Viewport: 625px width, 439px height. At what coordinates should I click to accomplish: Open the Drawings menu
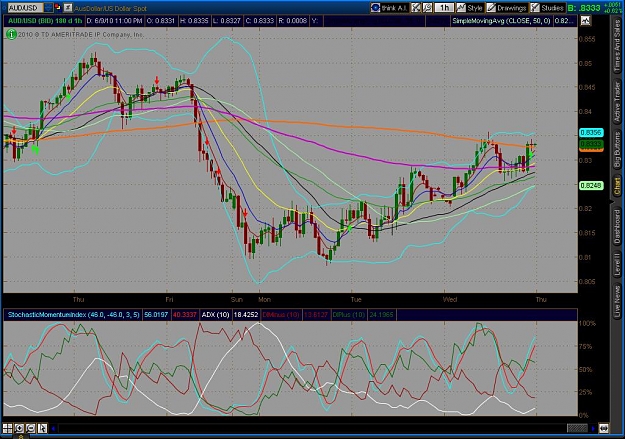point(507,8)
